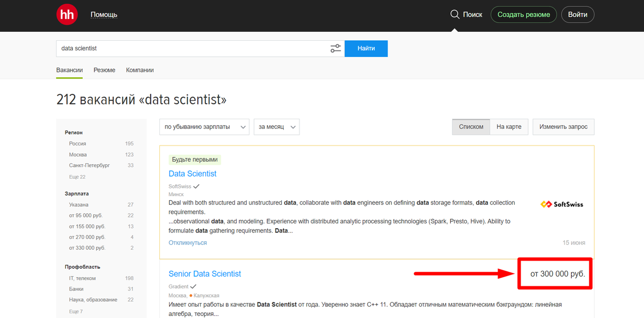644x318 pixels.
Task: Filter salary от 155 000 руб.
Action: point(87,226)
